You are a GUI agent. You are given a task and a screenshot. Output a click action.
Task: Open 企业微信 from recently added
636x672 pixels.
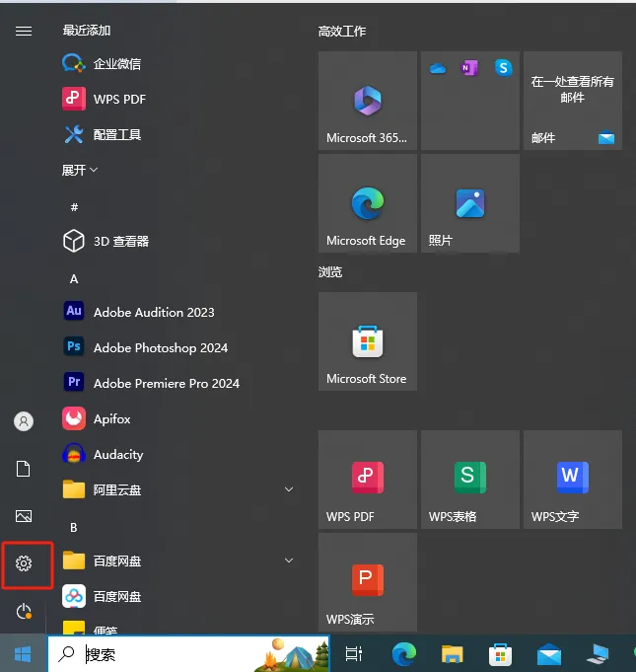(116, 63)
